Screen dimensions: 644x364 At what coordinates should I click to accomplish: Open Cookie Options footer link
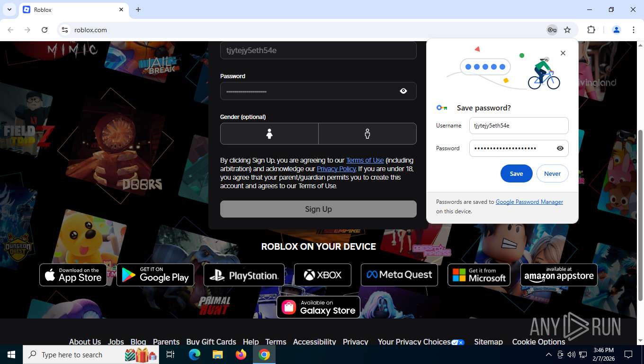tap(538, 341)
